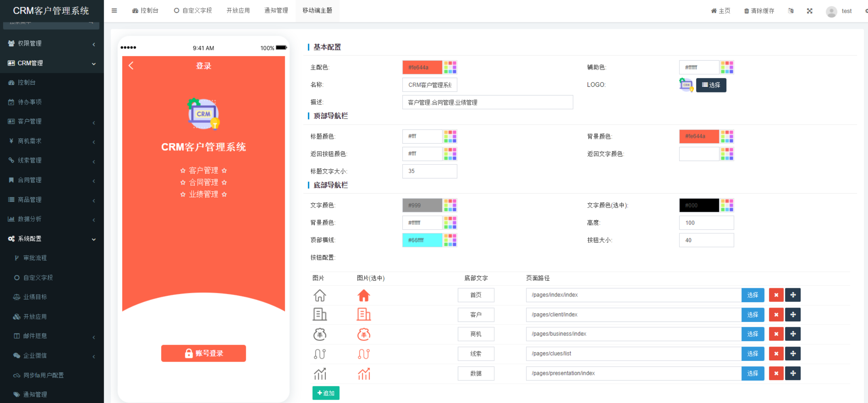
Task: Collapse the CRM管理 sidebar section
Action: (52, 63)
